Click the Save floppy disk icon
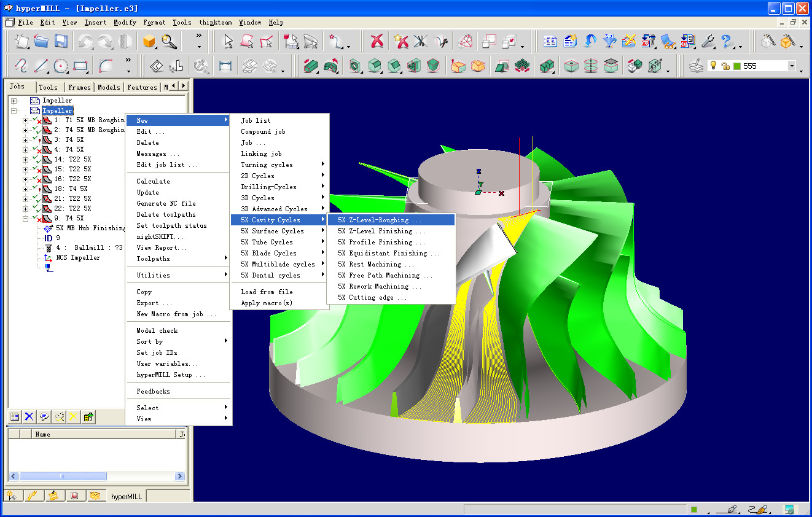812x517 pixels. [x=61, y=41]
